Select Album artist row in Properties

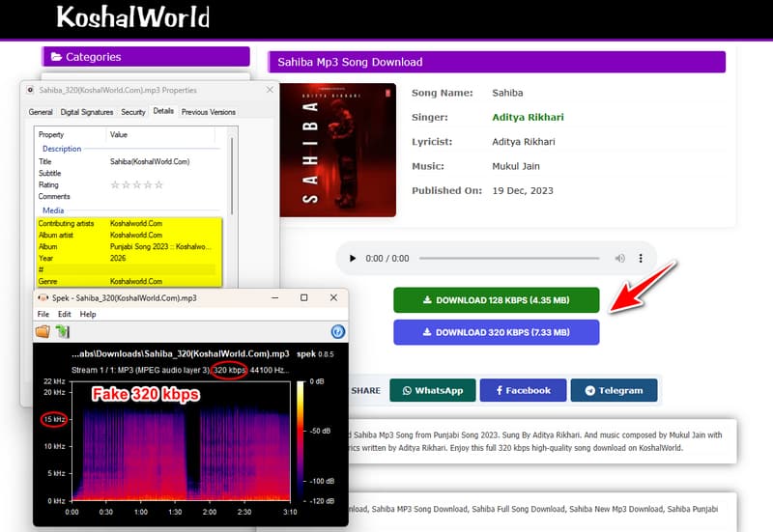coord(129,235)
